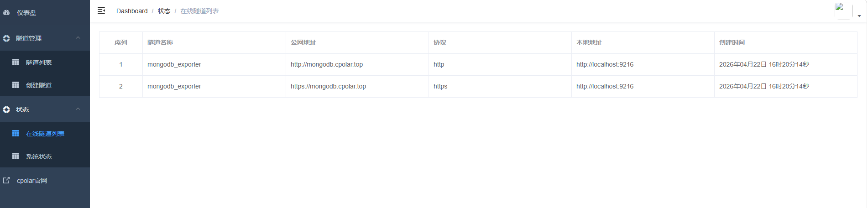Viewport: 868px width, 208px height.
Task: Click the 隧道管理 plus-circle icon
Action: point(6,38)
